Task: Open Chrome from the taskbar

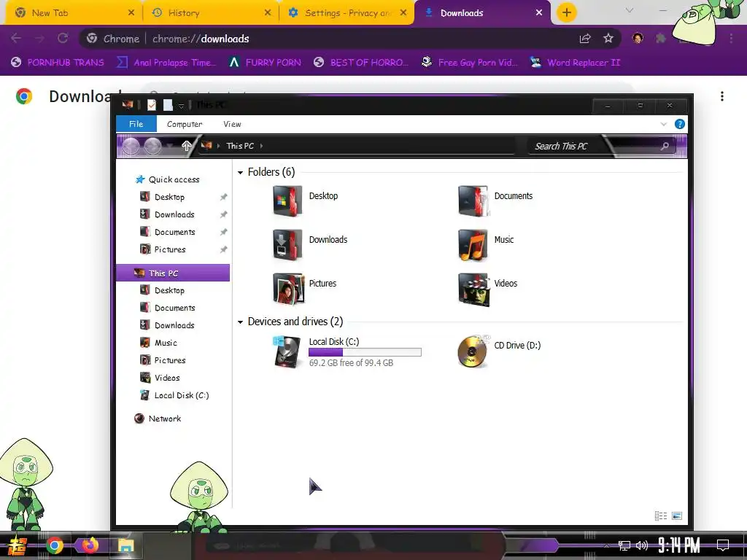Action: click(54, 545)
